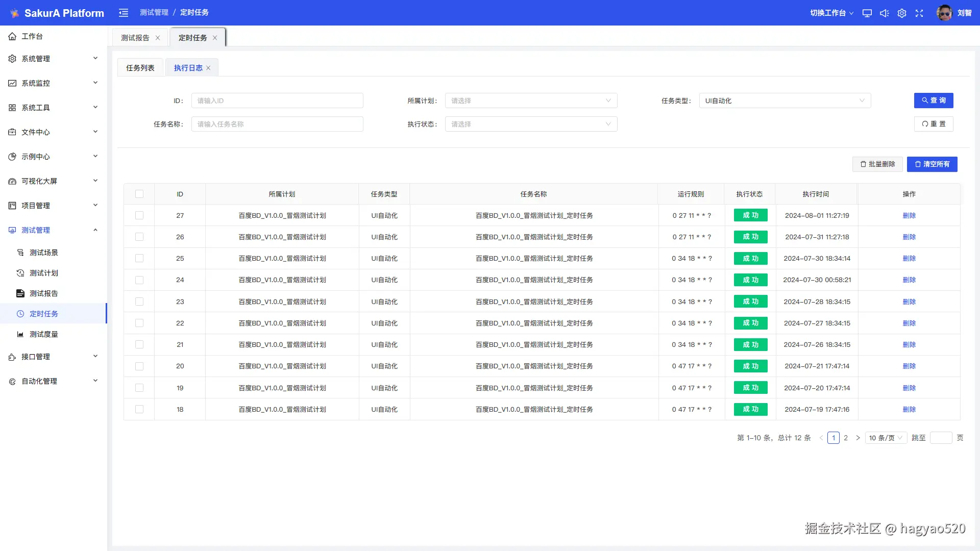Click 删除 link for row ID 25
Screen dimensions: 980x551
pyautogui.click(x=909, y=259)
